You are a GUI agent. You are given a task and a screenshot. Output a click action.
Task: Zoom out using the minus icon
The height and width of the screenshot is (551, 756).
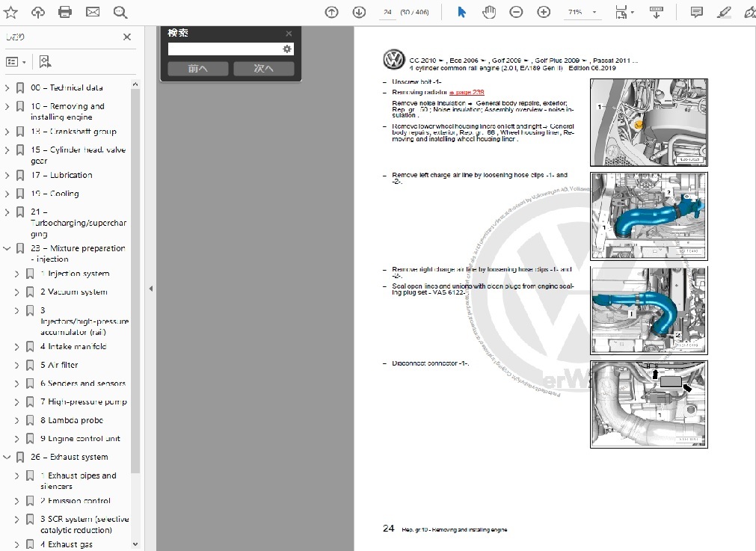point(516,12)
